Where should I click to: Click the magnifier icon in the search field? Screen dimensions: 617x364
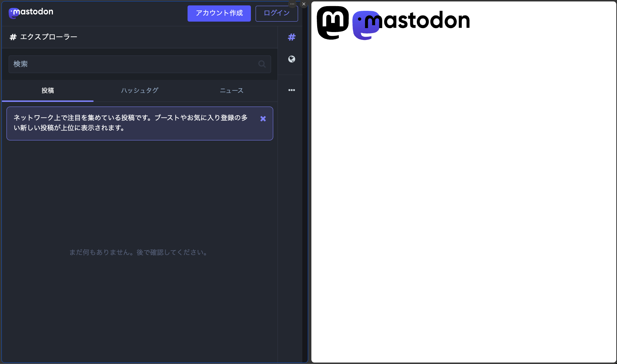point(262,64)
